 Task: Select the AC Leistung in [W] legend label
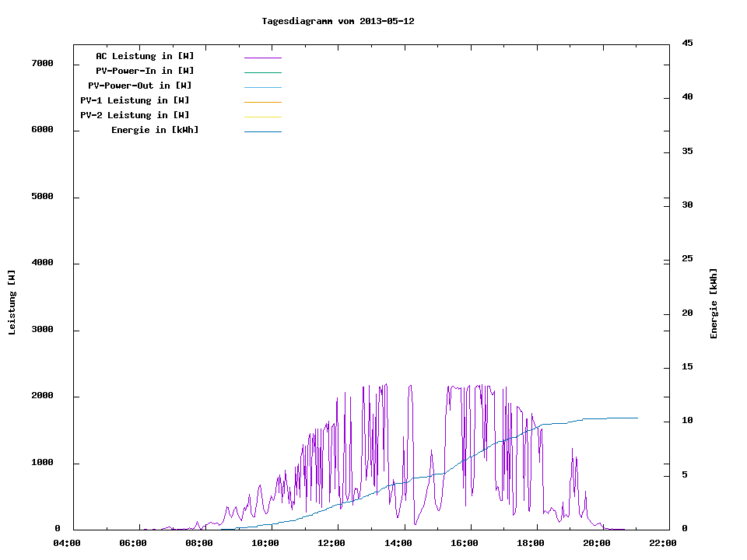coord(145,56)
